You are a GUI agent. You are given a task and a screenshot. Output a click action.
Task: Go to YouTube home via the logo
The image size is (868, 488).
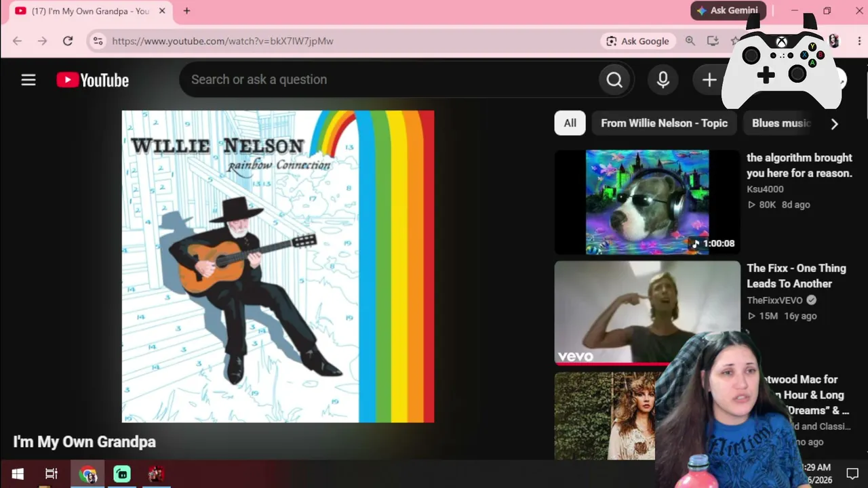[93, 80]
